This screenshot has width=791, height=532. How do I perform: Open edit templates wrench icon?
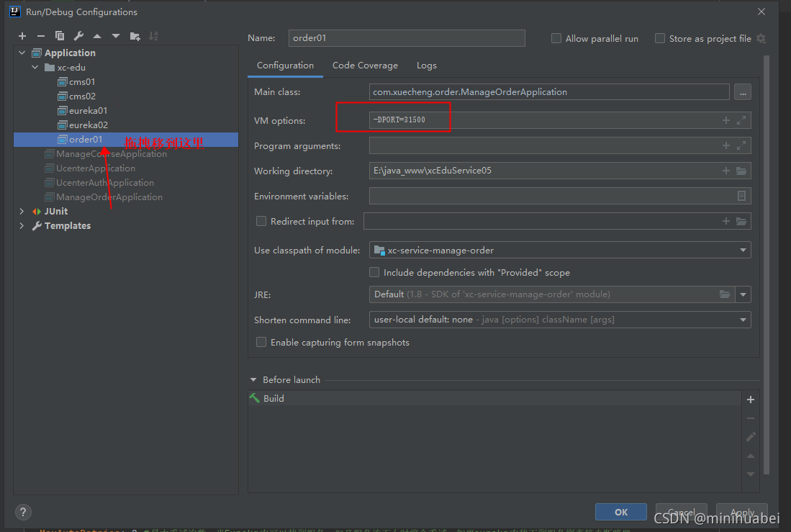[78, 36]
